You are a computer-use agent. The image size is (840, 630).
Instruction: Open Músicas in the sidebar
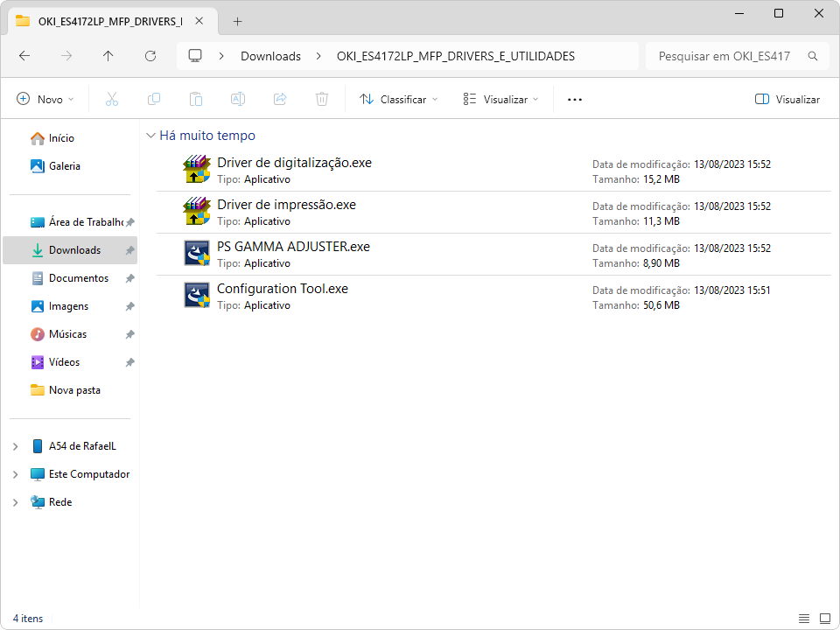point(70,334)
